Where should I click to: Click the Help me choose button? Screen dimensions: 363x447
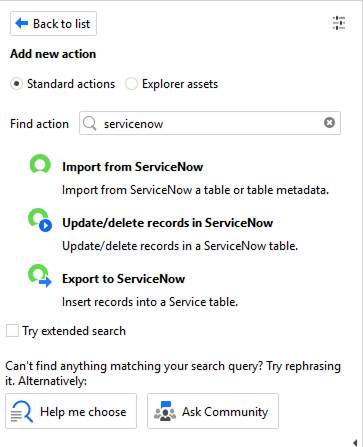click(71, 411)
